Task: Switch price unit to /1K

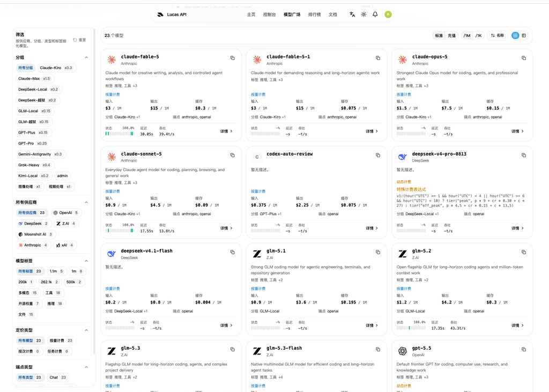Action: click(x=478, y=35)
